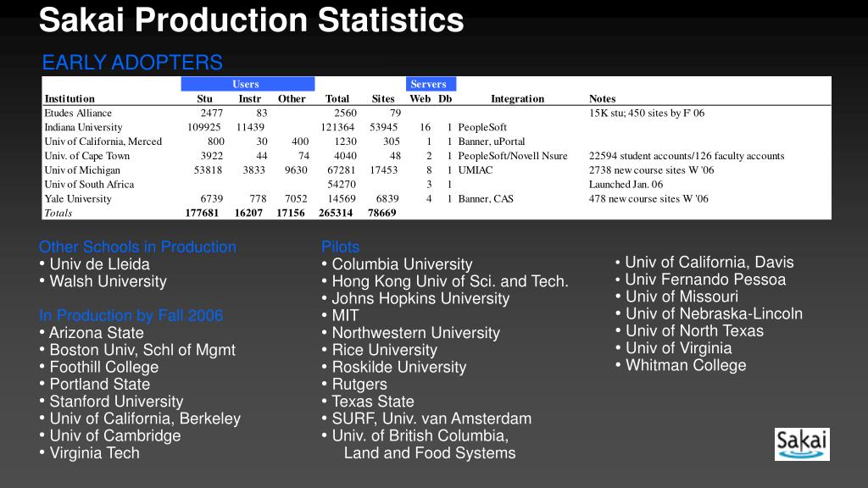Select the note "478 new course sites W '06"
This screenshot has height=488, width=868.
pos(648,198)
